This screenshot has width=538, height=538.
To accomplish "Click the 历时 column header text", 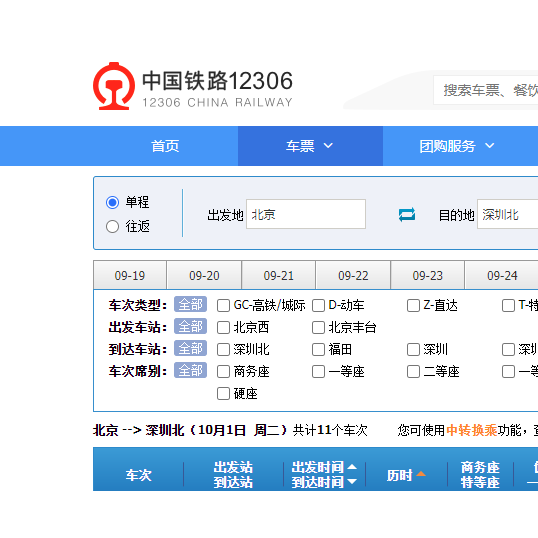I will [x=399, y=475].
